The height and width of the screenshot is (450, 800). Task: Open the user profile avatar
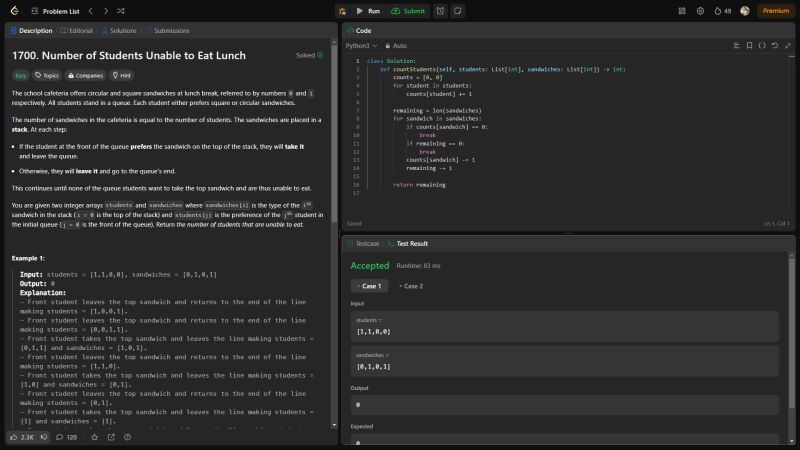point(745,11)
